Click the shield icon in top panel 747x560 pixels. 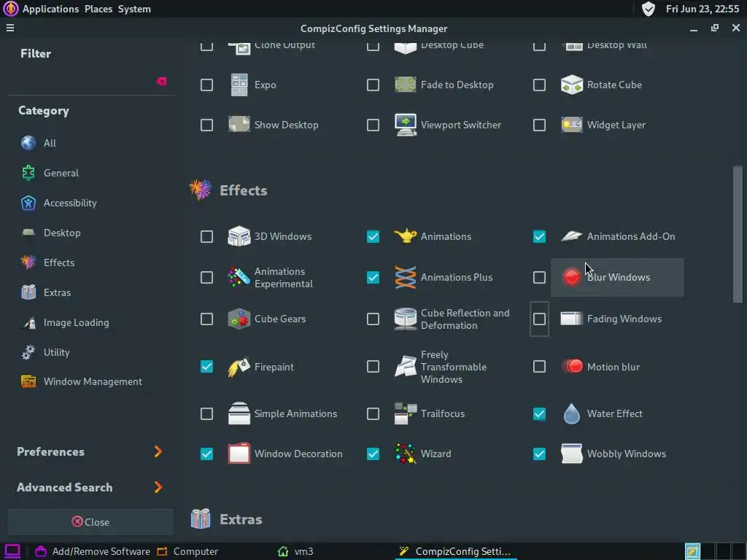pyautogui.click(x=649, y=9)
